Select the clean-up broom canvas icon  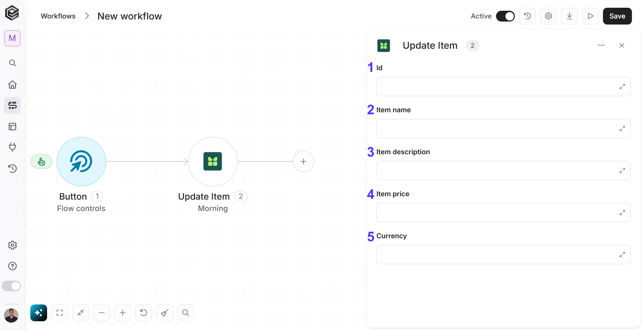click(165, 313)
